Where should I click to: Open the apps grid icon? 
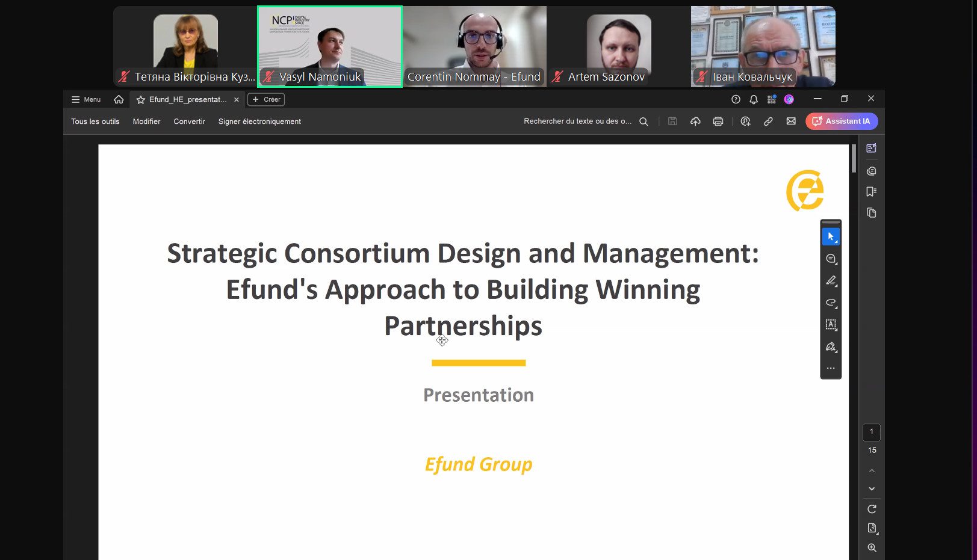click(771, 99)
